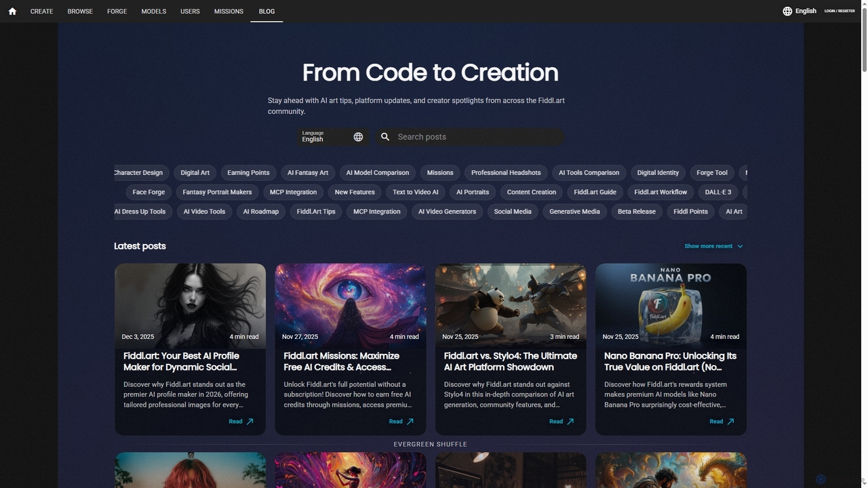Filter by Earning Points tag
Screen dimensions: 868x488
point(248,173)
